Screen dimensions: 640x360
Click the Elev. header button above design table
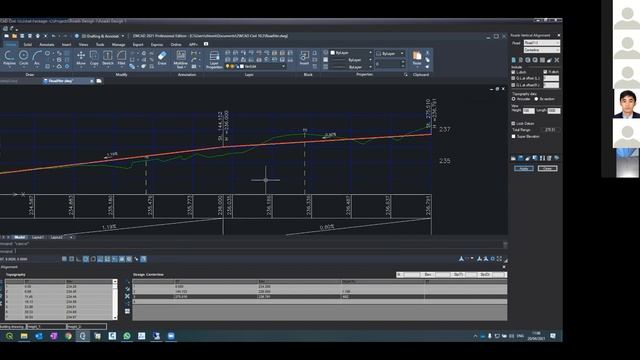(x=428, y=275)
